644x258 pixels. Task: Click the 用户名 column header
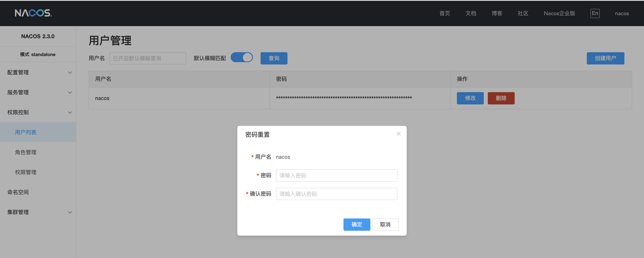click(x=179, y=79)
